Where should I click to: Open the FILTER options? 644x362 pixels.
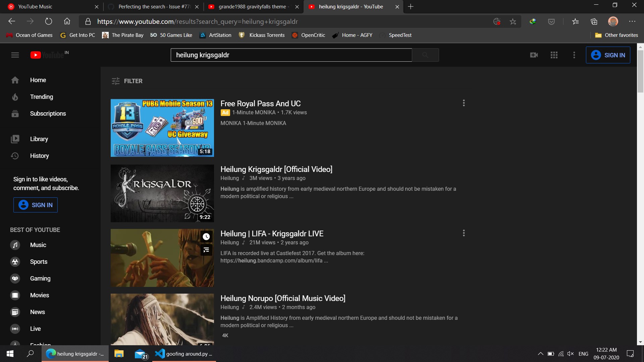pos(127,81)
